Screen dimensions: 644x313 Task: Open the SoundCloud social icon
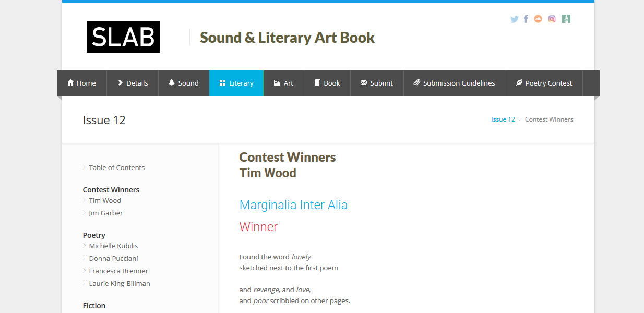tap(538, 19)
